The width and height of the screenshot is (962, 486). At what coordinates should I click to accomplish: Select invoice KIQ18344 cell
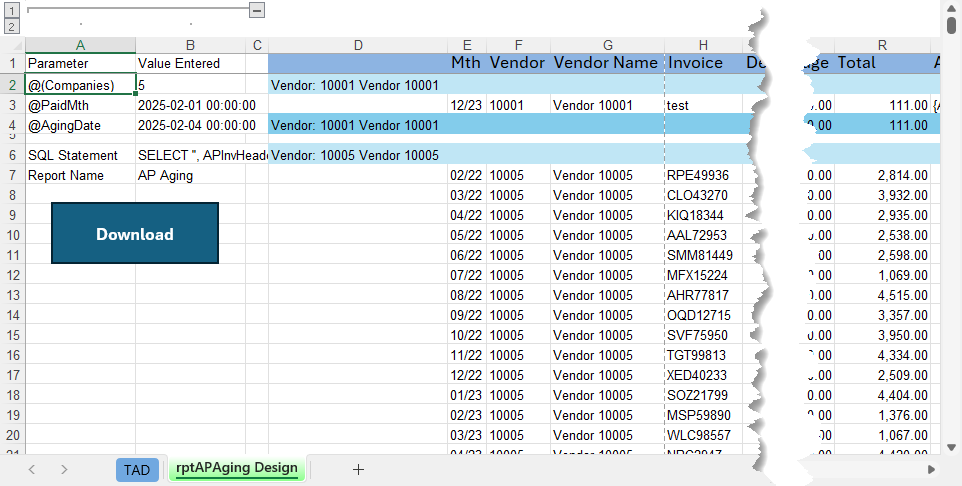(703, 215)
